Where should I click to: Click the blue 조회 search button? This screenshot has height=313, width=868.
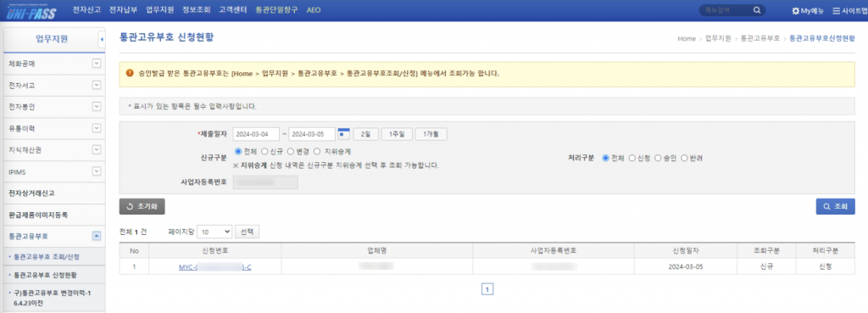(x=835, y=207)
